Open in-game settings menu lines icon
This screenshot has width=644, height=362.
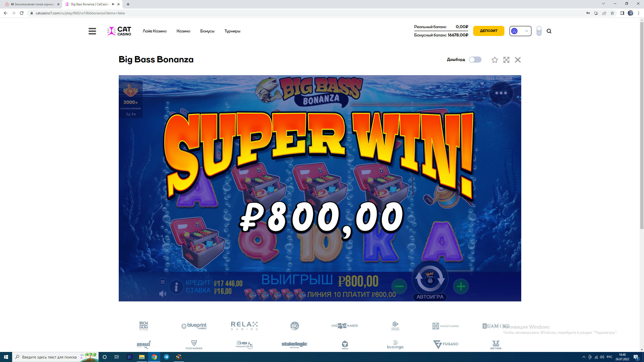[x=163, y=282]
